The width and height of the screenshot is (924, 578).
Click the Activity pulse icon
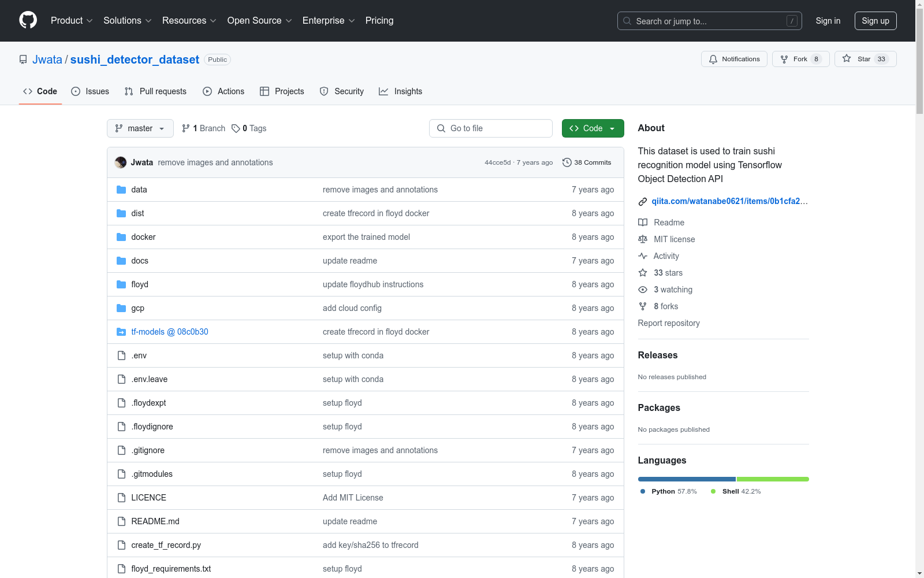click(643, 256)
